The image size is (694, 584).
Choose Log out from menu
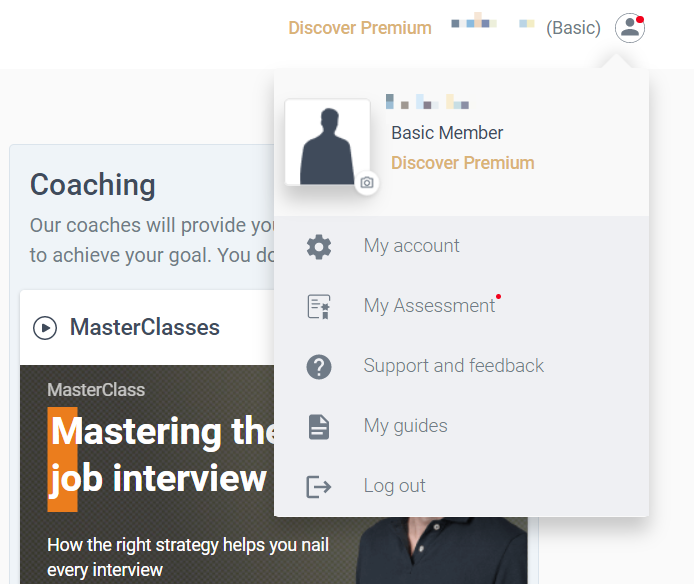point(461,486)
